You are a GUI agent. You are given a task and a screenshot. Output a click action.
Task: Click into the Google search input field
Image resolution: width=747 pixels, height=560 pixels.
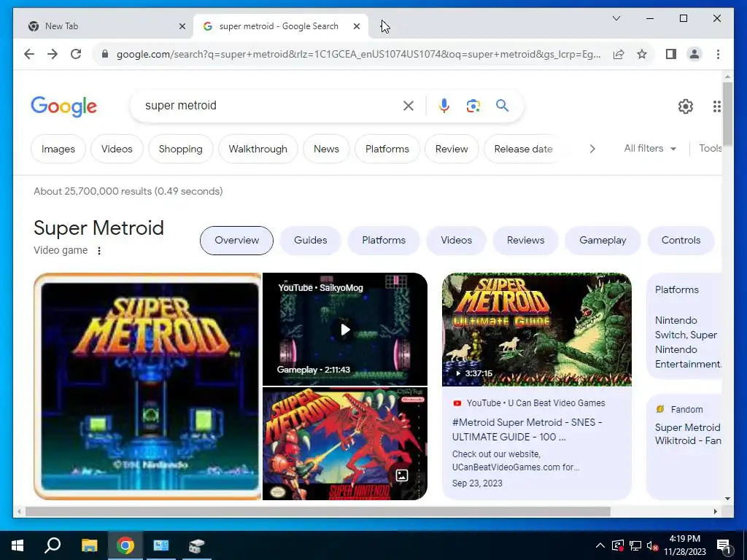(271, 106)
